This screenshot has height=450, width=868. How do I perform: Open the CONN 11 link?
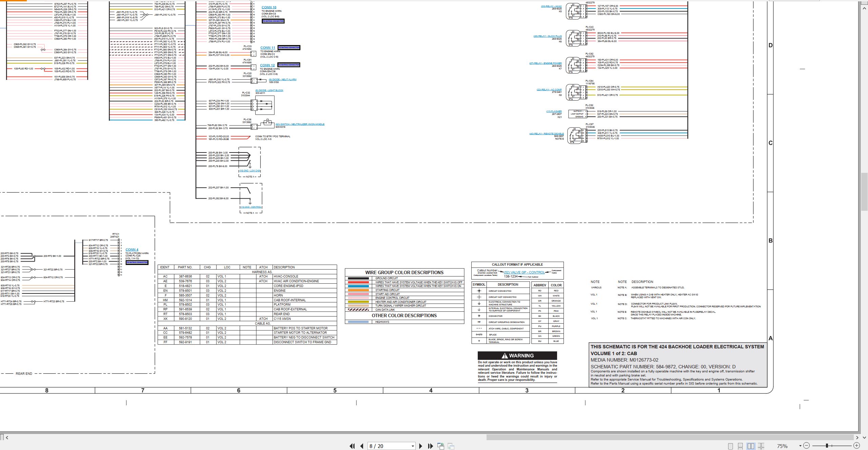pos(268,48)
